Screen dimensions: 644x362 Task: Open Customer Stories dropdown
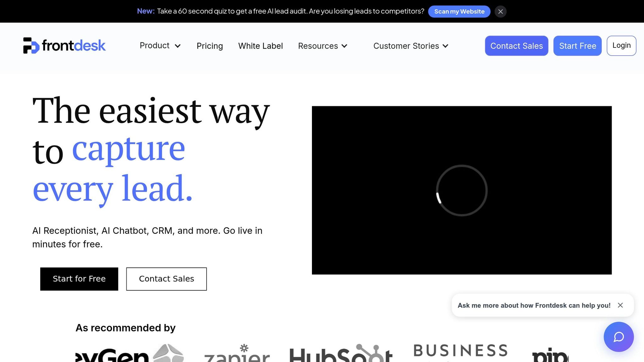410,46
